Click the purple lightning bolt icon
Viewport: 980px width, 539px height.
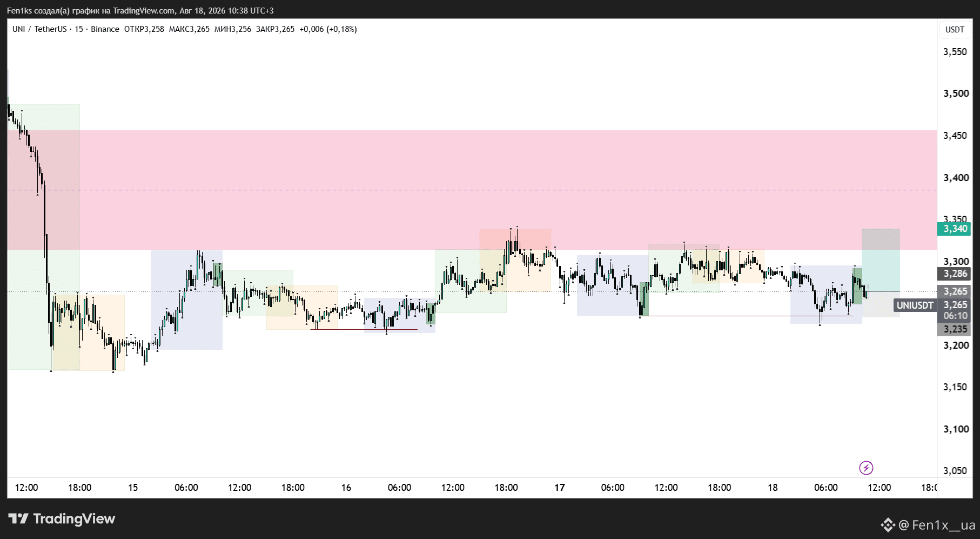pyautogui.click(x=866, y=468)
